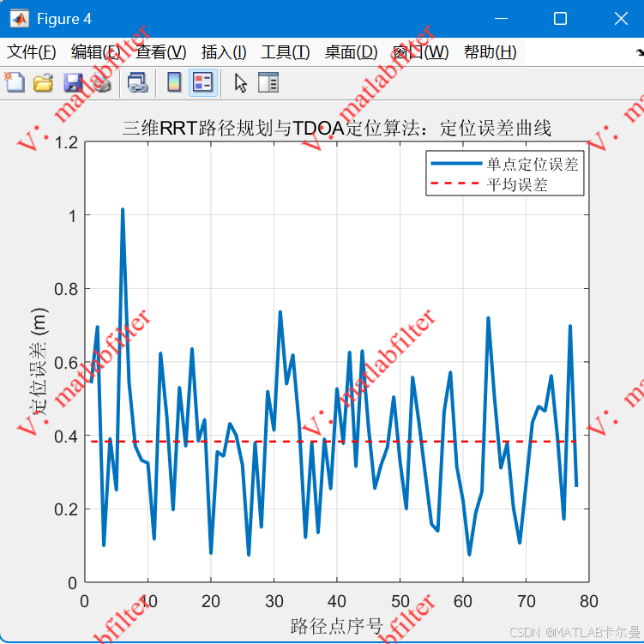This screenshot has height=644, width=644.
Task: Minimize the Figure 4 window
Action: click(501, 19)
